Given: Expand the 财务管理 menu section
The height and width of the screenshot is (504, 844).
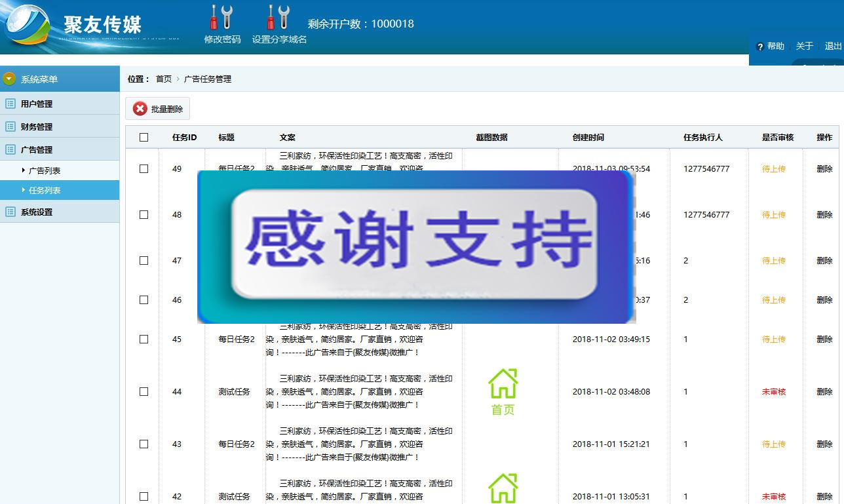Looking at the screenshot, I should point(60,126).
